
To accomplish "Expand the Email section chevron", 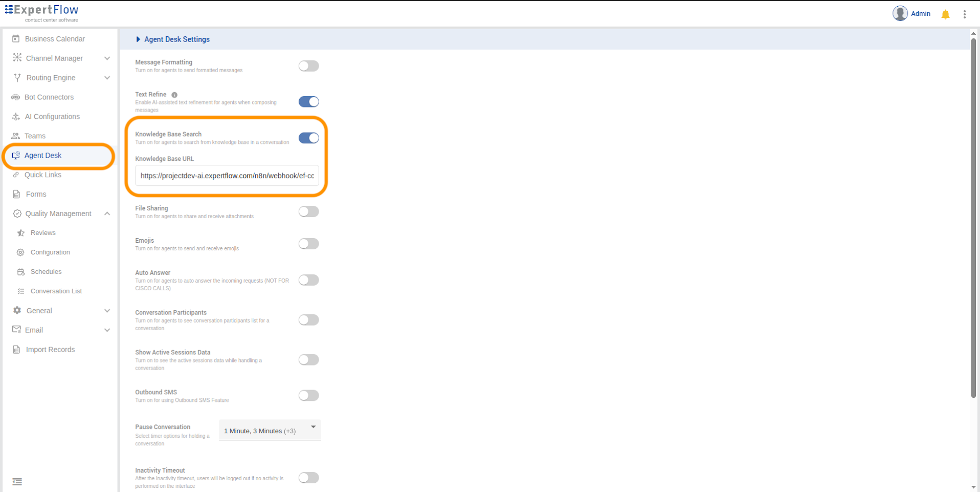I will (107, 330).
